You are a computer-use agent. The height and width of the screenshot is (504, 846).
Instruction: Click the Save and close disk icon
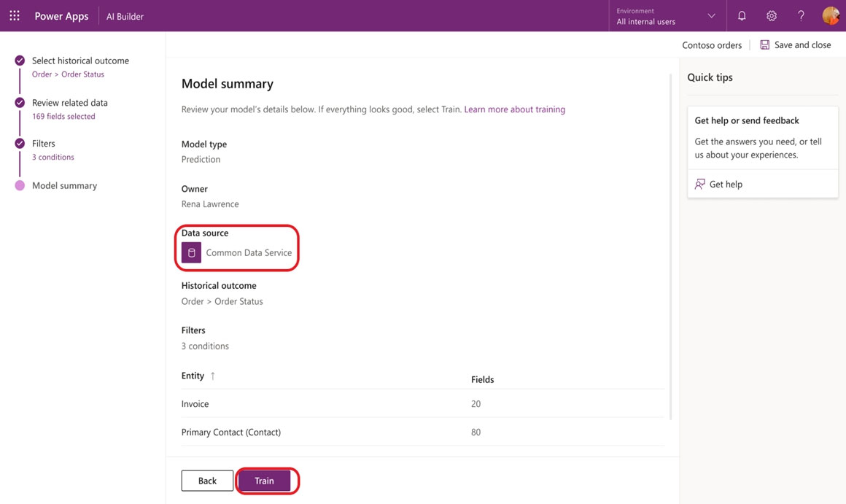(x=764, y=44)
